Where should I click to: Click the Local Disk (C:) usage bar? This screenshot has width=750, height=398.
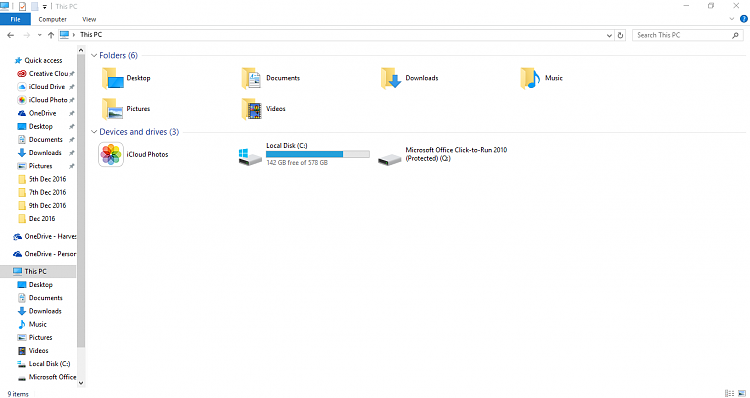318,154
